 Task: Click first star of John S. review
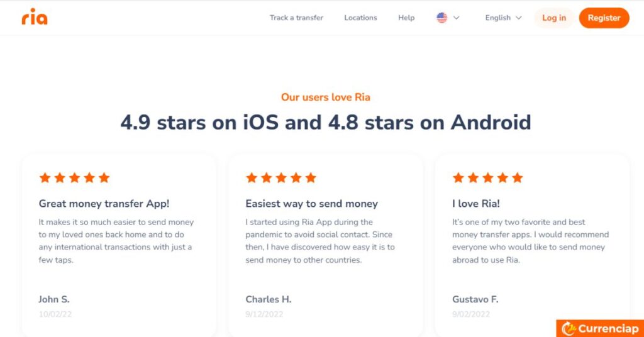(x=45, y=178)
